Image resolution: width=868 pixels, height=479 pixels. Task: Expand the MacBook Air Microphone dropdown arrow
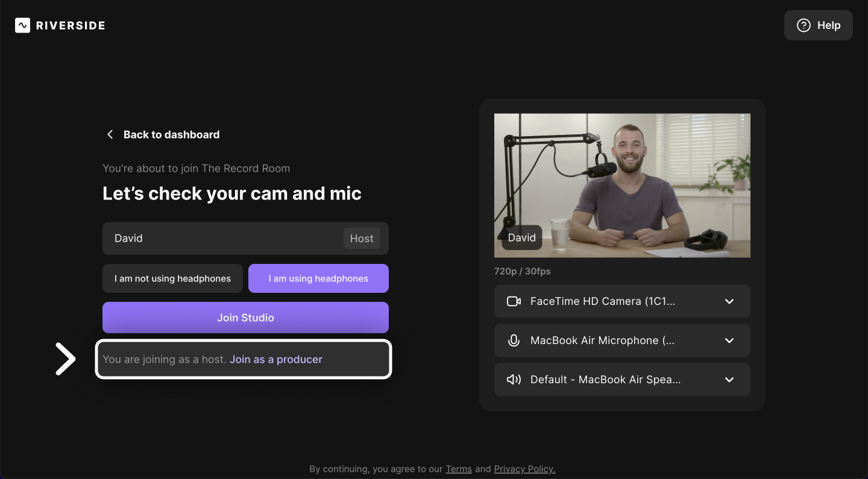pos(729,340)
